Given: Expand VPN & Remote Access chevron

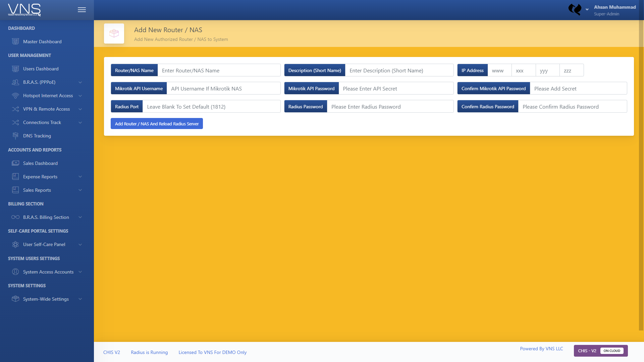Looking at the screenshot, I should point(80,109).
